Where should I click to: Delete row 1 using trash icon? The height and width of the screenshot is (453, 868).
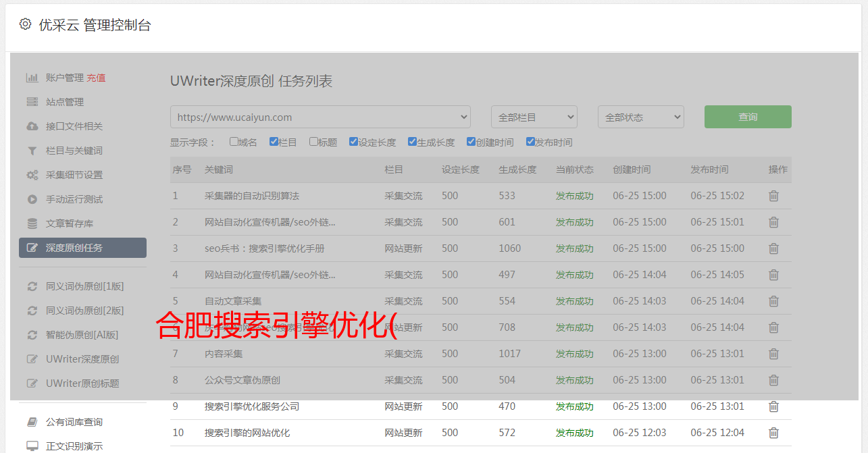(773, 196)
